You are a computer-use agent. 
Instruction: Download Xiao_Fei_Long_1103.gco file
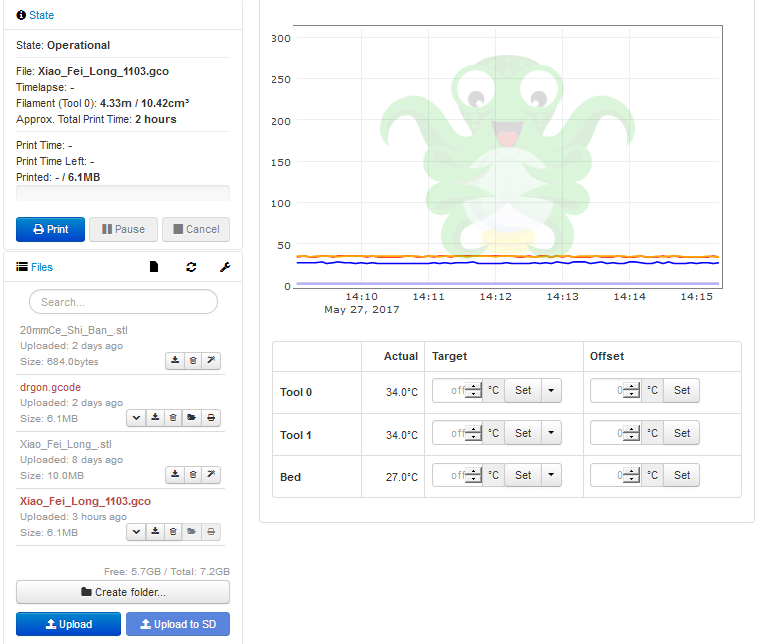point(155,532)
